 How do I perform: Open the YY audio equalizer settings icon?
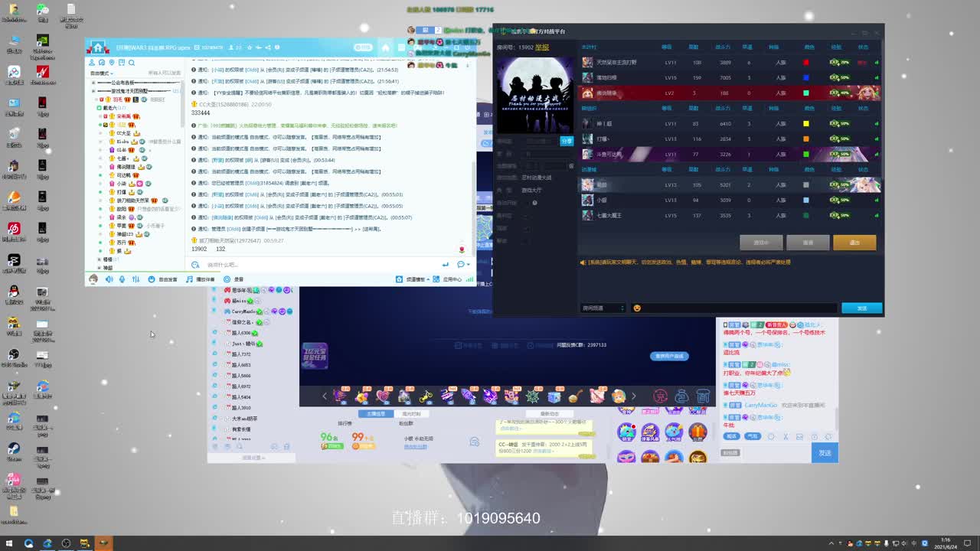[x=136, y=279]
